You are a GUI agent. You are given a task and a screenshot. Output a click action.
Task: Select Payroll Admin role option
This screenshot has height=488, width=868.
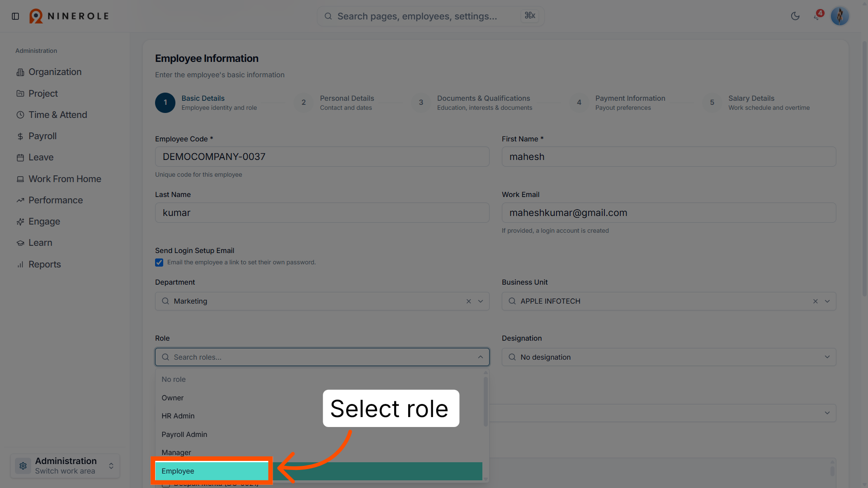point(319,435)
